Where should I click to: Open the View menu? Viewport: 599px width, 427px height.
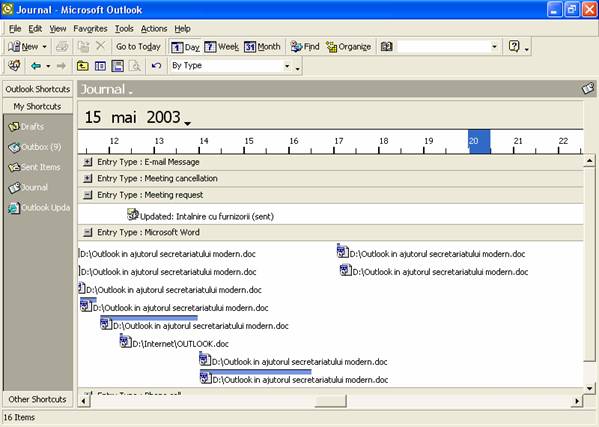[58, 29]
